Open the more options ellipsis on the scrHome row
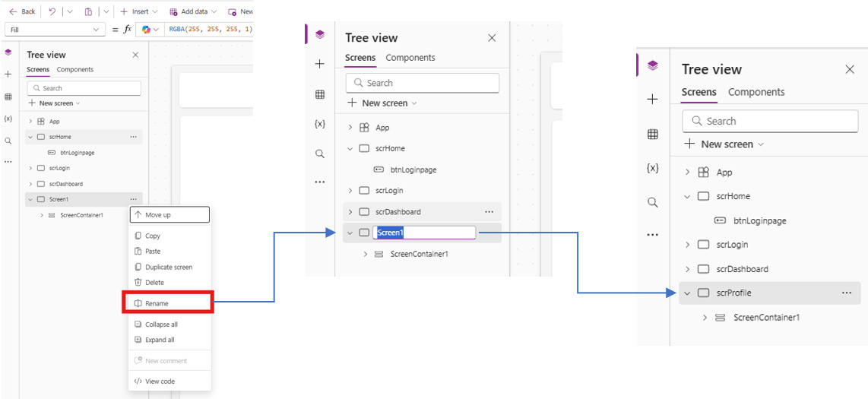Image resolution: width=868 pixels, height=399 pixels. pyautogui.click(x=134, y=137)
